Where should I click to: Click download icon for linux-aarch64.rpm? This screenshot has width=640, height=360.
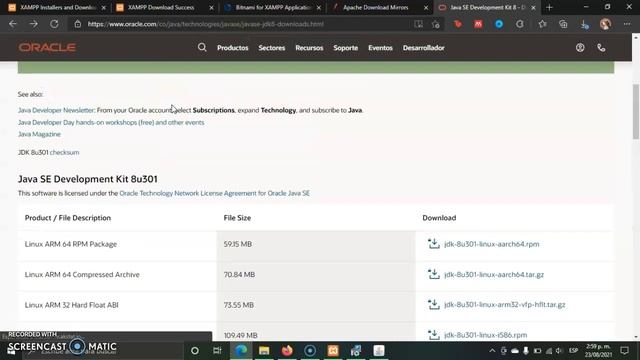[x=433, y=244]
